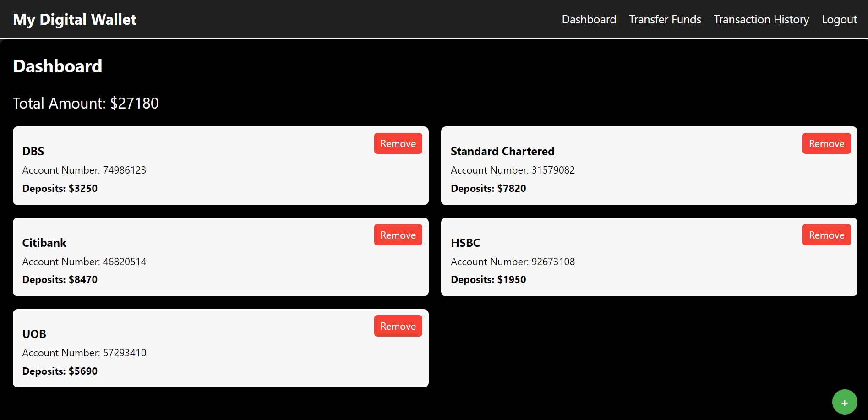Open the Dashboard nav link
The height and width of the screenshot is (420, 868).
pos(589,19)
